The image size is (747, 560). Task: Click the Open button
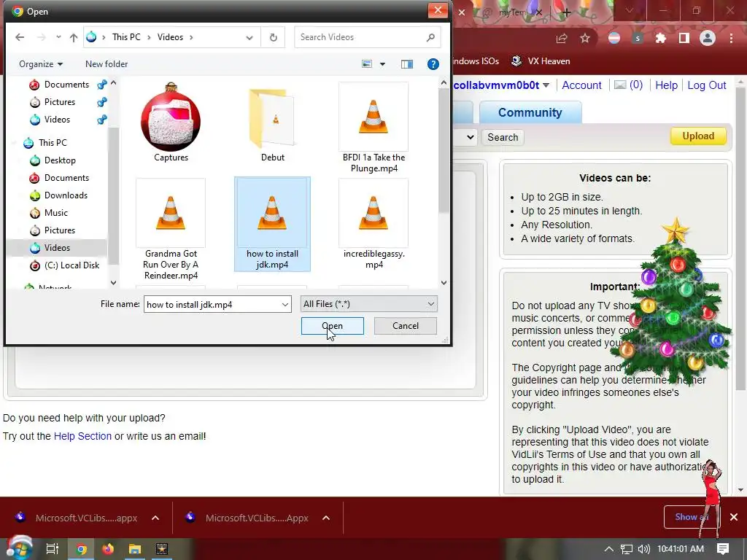click(332, 326)
